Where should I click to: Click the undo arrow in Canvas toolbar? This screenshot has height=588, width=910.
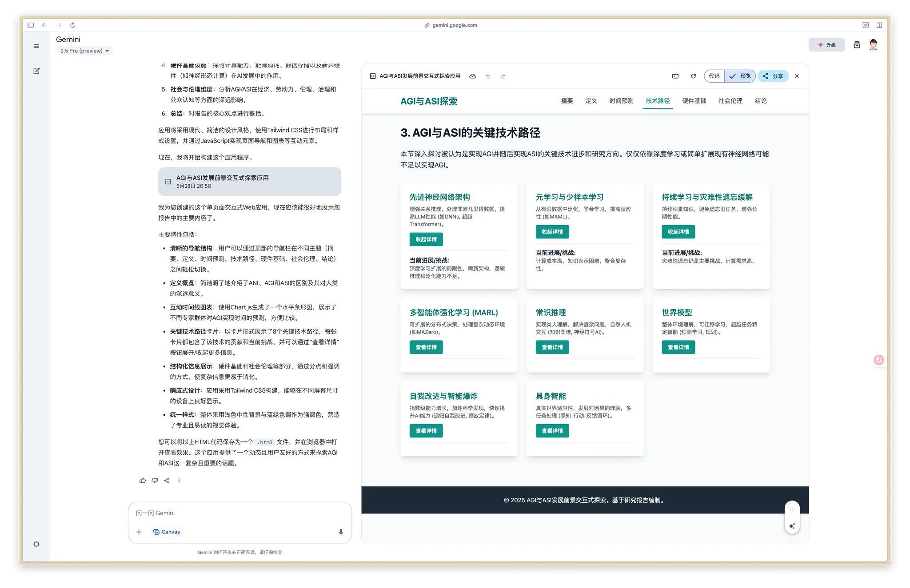[x=487, y=76]
